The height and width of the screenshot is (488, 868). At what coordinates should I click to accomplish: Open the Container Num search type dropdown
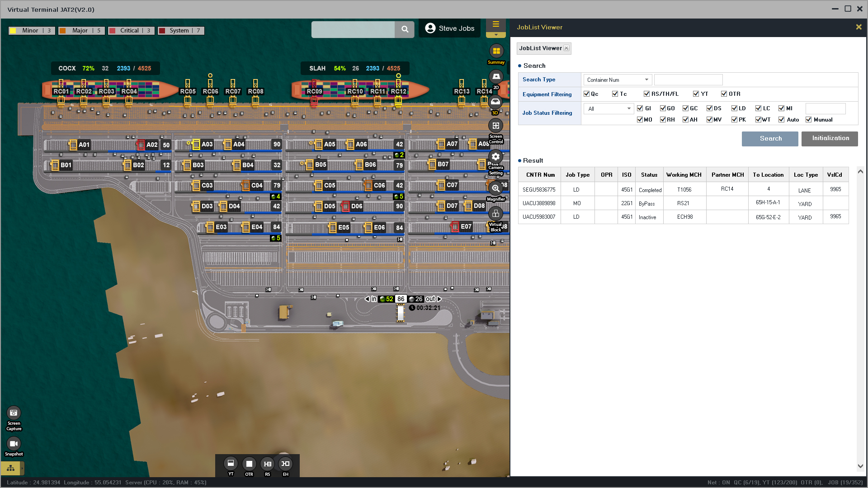coord(617,80)
